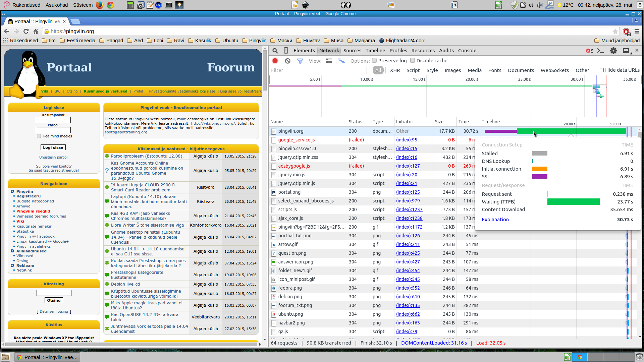Expand the Pingviin navigation section
644x362 pixels.
pos(12,191)
